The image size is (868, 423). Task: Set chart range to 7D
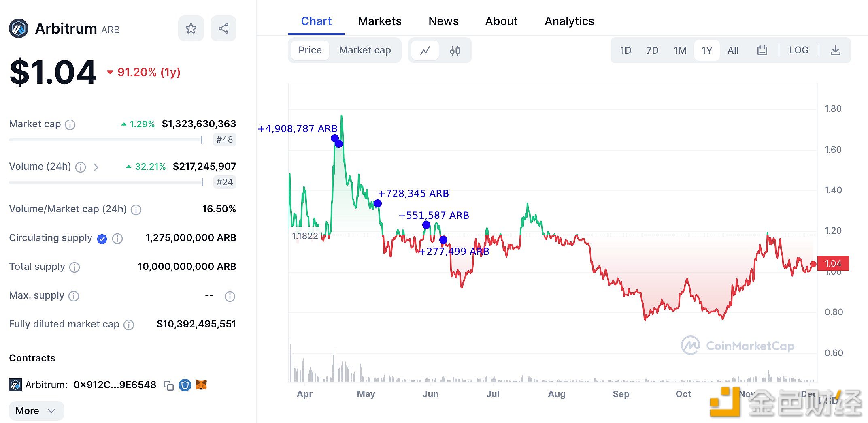coord(652,51)
